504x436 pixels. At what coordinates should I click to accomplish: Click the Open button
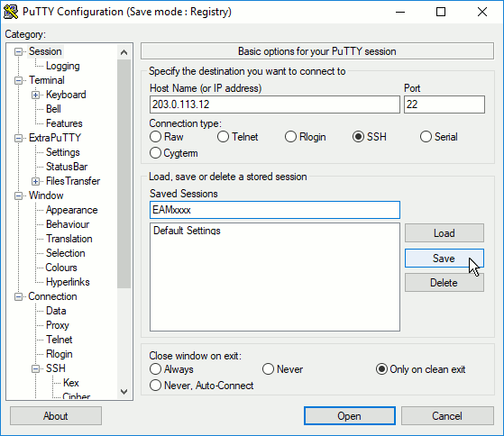click(350, 416)
